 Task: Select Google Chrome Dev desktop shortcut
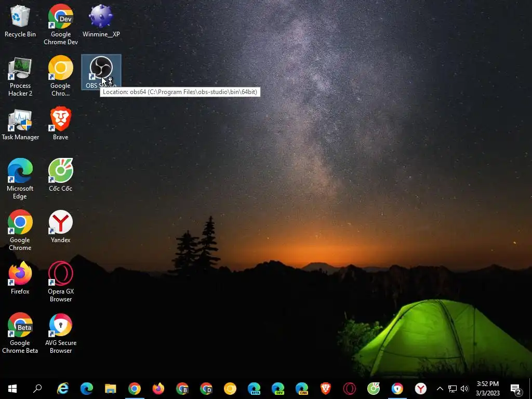click(x=61, y=24)
